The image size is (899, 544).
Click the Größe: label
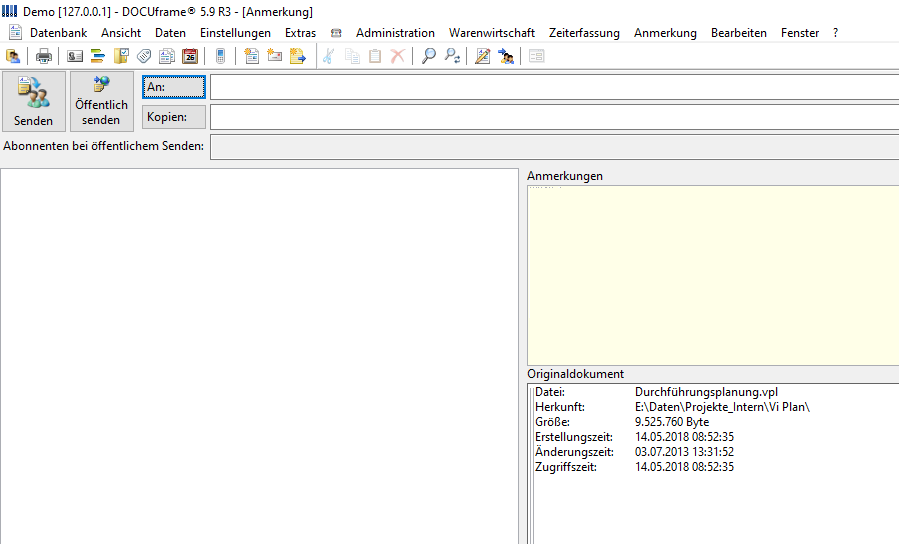[552, 422]
